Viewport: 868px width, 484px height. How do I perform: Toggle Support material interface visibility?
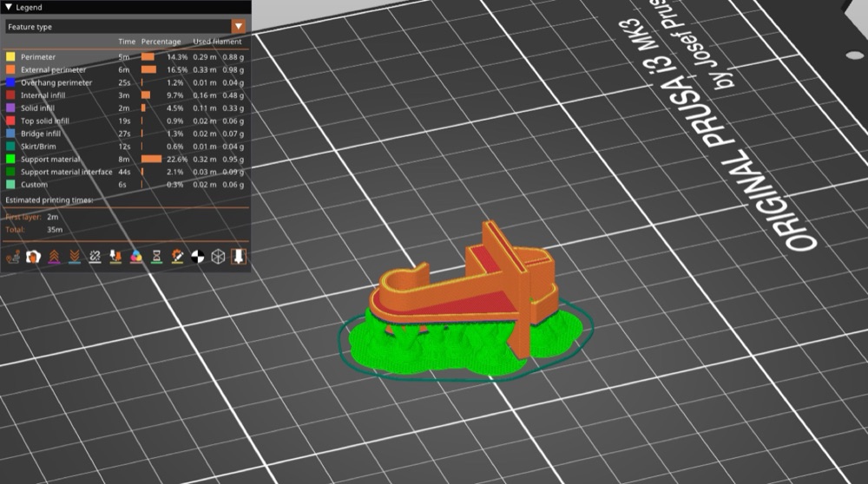coord(67,172)
